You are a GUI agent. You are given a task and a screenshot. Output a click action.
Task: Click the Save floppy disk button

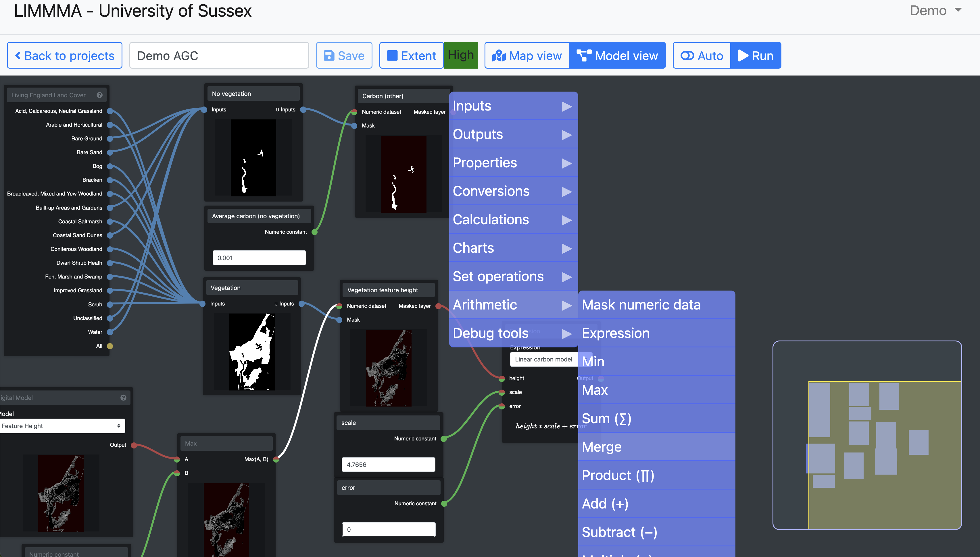pyautogui.click(x=344, y=55)
